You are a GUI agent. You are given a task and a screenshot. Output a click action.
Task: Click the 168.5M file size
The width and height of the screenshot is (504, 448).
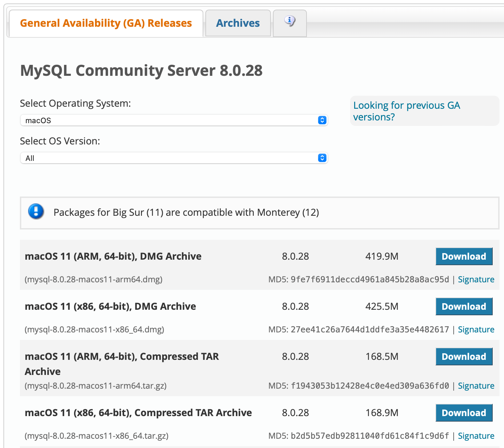point(382,357)
